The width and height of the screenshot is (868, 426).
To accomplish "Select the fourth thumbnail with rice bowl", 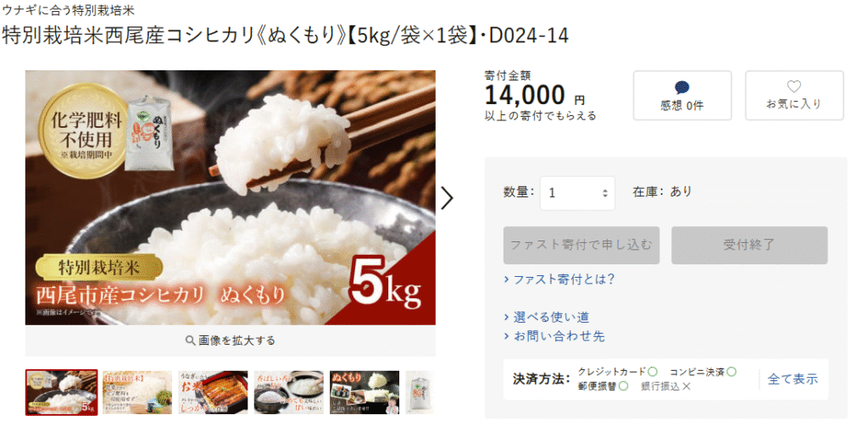I will point(289,392).
